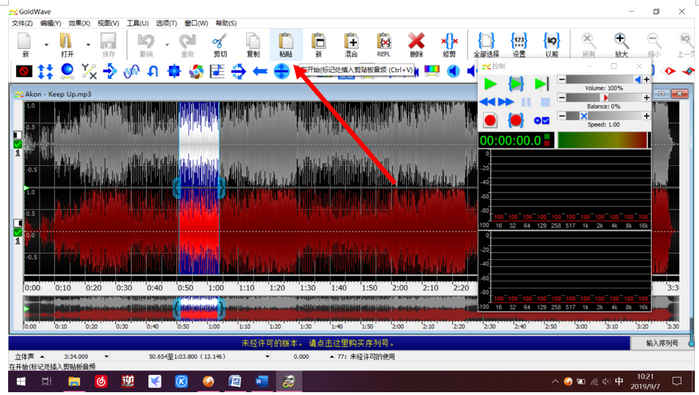Click the blue up-down arrows effect icon
699x395 pixels.
point(45,71)
